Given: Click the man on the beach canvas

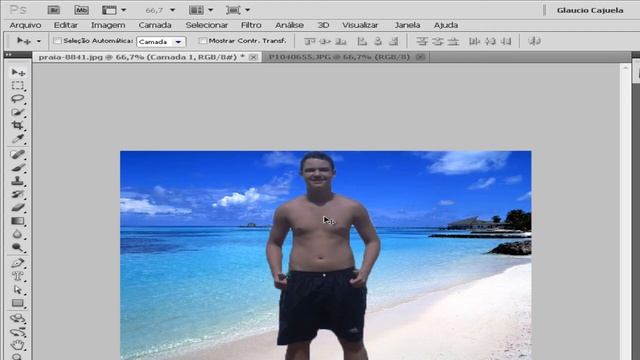Looking at the screenshot, I should pyautogui.click(x=322, y=256).
